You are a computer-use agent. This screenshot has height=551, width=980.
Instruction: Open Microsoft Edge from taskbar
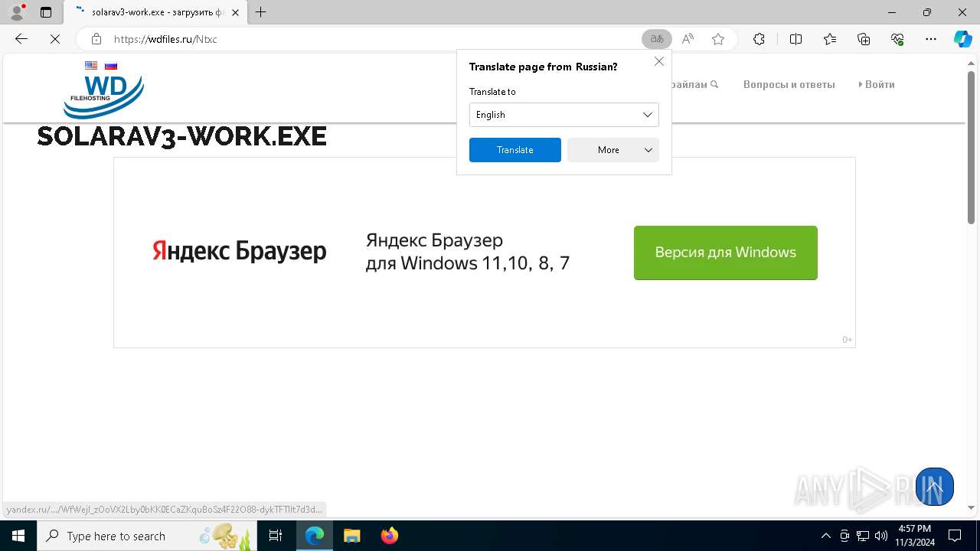pyautogui.click(x=315, y=536)
